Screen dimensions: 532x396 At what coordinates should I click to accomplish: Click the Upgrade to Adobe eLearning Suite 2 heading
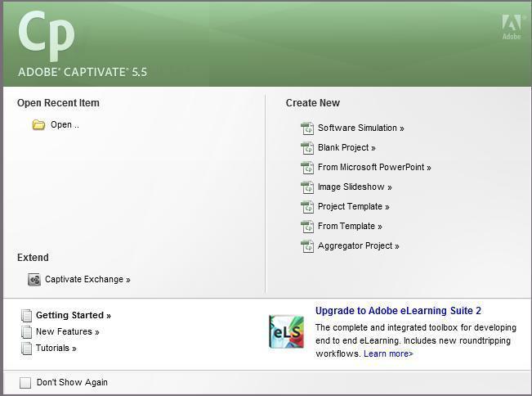pos(398,311)
